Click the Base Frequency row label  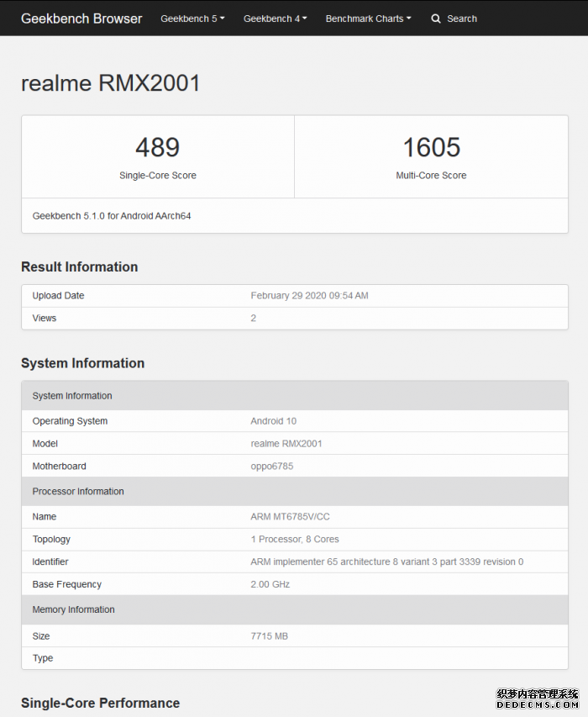click(66, 584)
